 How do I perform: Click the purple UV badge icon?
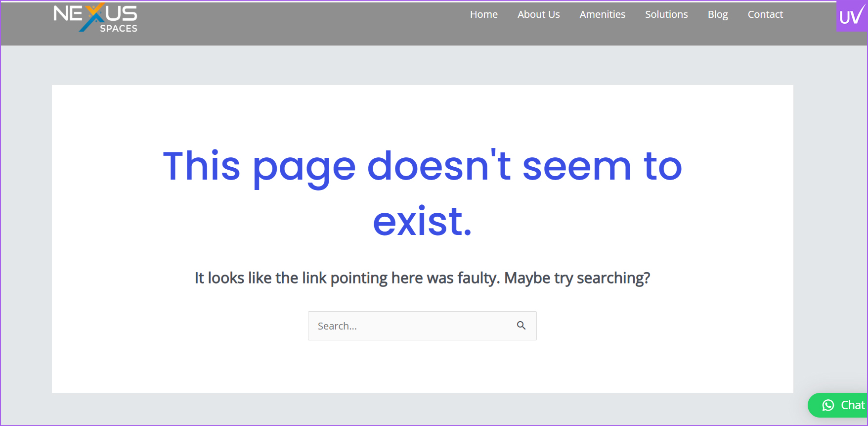click(x=851, y=16)
